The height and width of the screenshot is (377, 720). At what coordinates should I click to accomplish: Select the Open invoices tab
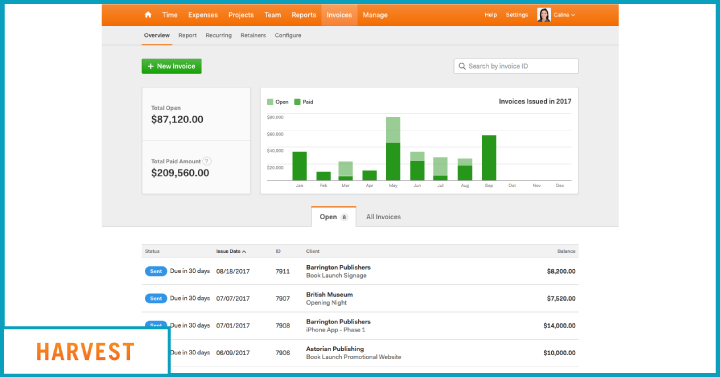[x=333, y=217]
